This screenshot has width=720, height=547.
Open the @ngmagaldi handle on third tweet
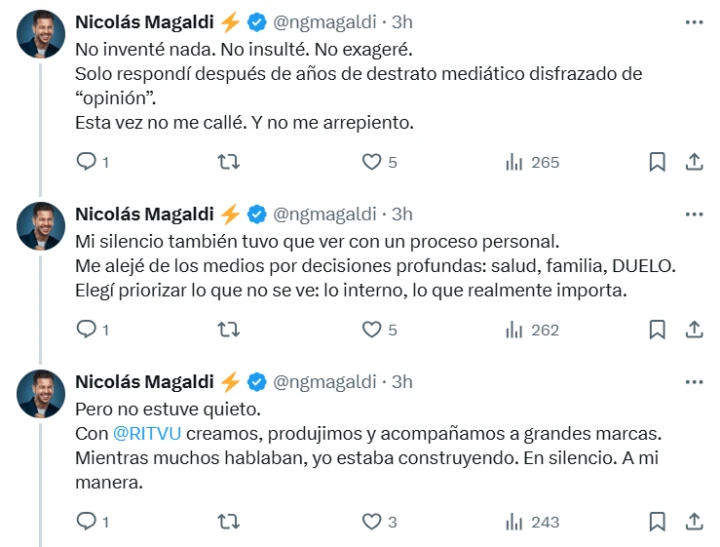tap(324, 382)
